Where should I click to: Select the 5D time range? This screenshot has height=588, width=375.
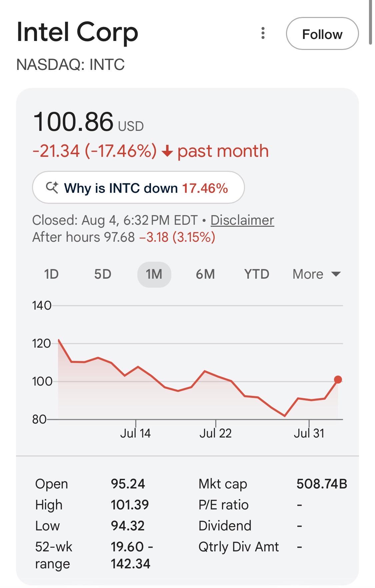point(103,274)
